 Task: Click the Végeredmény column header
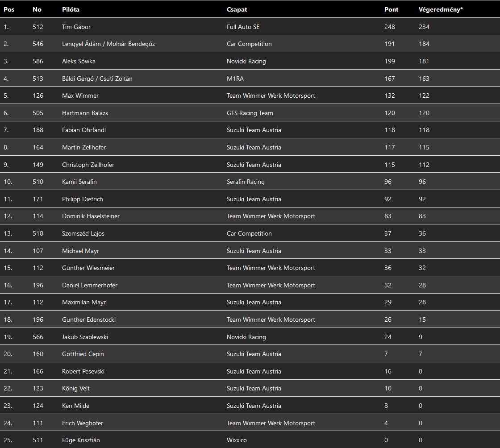coord(441,9)
